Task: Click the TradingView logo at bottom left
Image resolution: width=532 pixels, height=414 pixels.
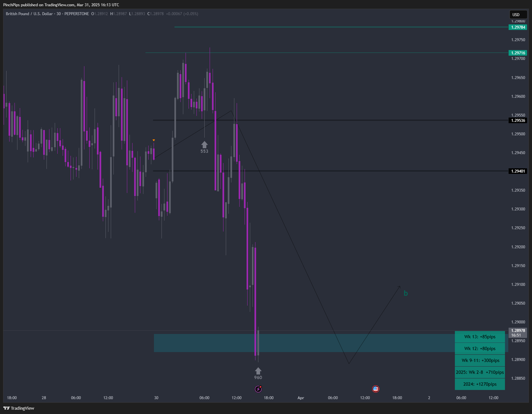Action: 19,408
